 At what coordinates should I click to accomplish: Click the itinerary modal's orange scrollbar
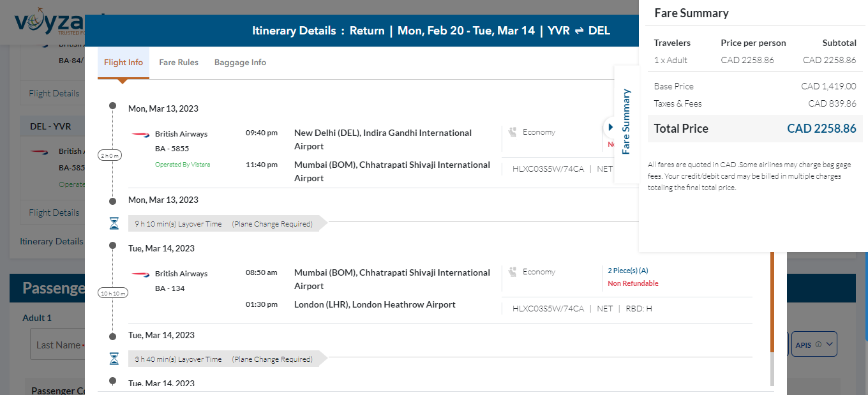coord(772,300)
